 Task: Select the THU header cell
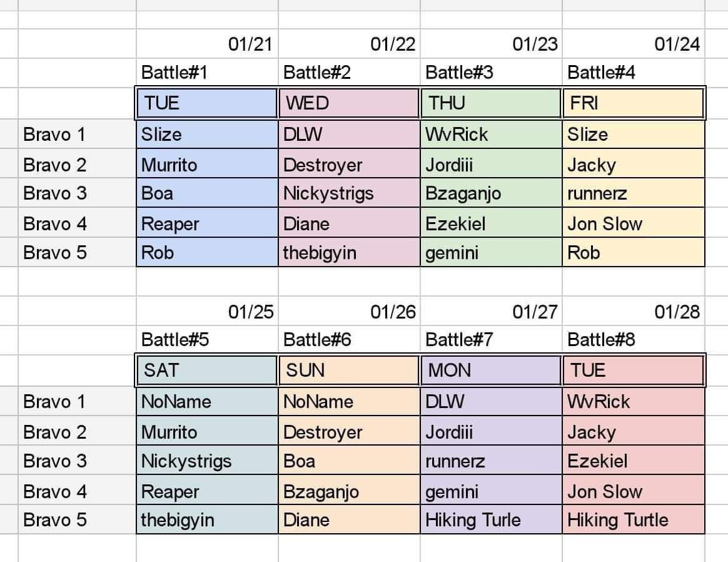click(491, 103)
